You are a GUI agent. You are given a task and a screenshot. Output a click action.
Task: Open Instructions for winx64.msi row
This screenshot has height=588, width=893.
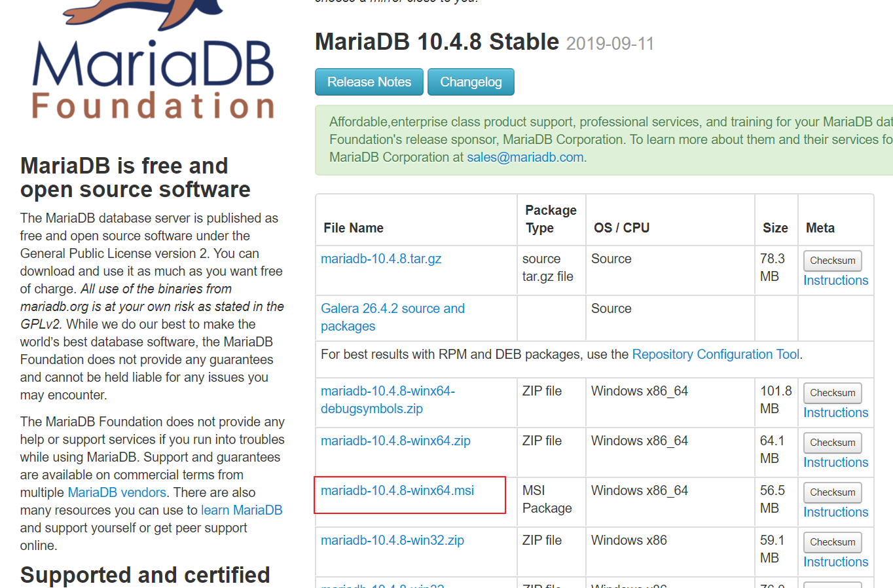836,512
